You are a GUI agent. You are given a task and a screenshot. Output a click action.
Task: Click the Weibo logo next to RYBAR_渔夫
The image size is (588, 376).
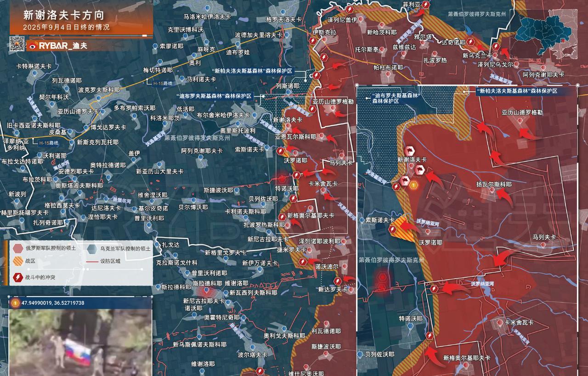pyautogui.click(x=33, y=45)
